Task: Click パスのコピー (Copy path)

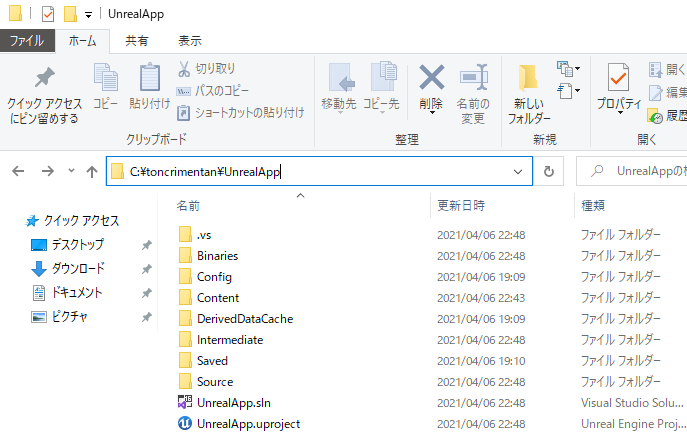Action: tap(212, 91)
